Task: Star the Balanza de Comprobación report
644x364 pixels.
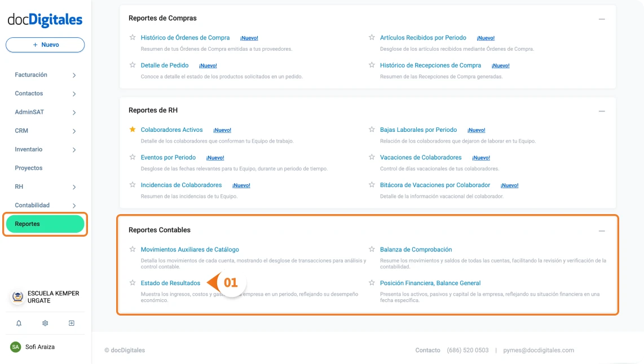Action: (x=372, y=249)
